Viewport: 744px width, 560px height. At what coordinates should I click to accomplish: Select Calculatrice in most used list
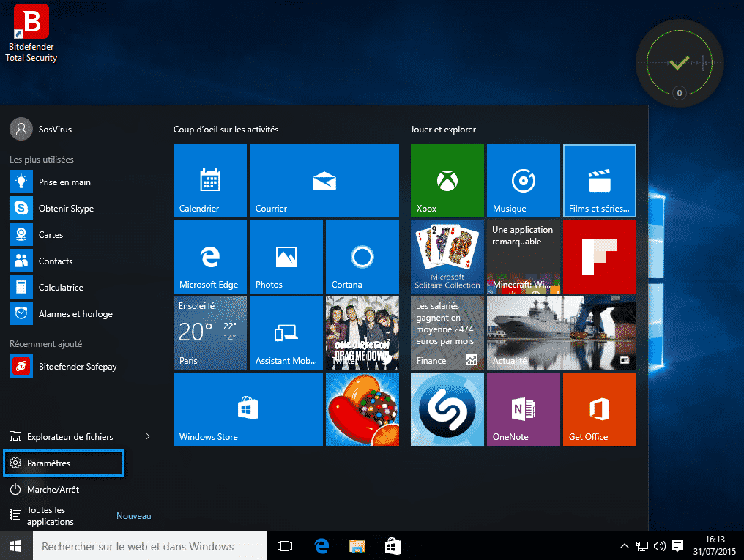(61, 288)
